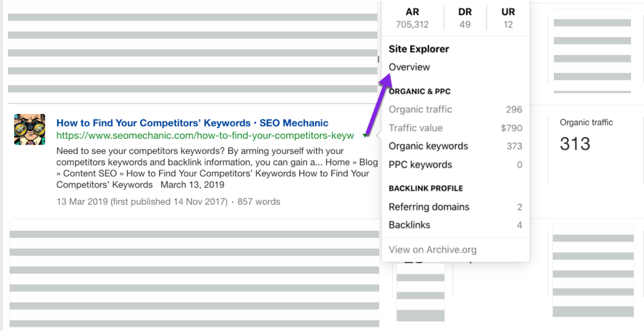Click View on Archive.org
This screenshot has height=331, width=644.
tap(432, 250)
